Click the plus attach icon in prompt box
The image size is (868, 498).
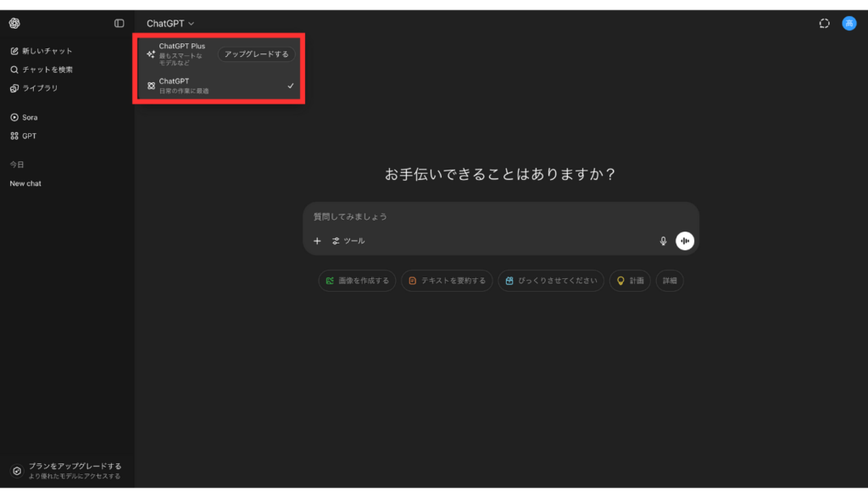317,241
